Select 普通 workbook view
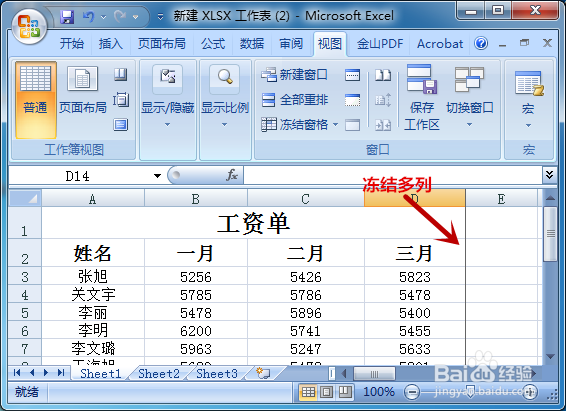 point(35,100)
